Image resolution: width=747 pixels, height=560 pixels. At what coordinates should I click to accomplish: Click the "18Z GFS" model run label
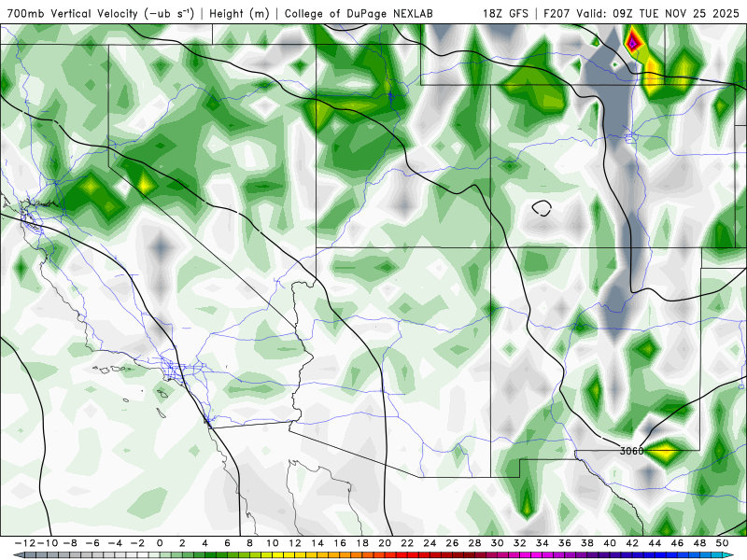click(x=505, y=13)
